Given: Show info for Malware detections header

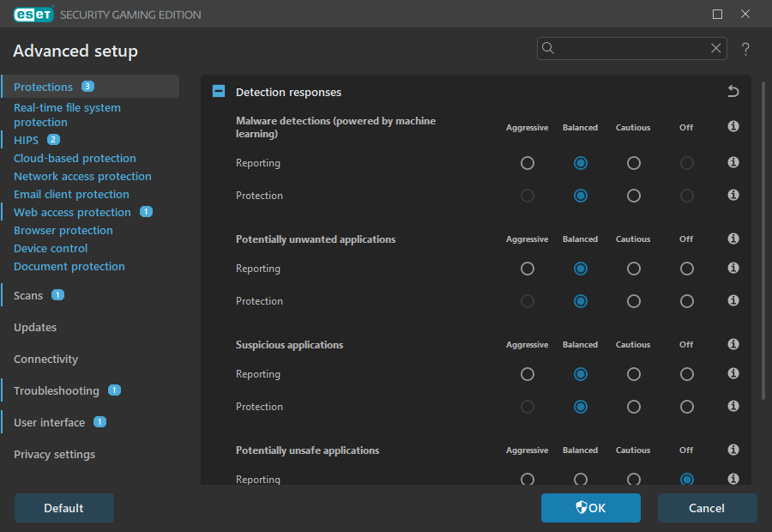Looking at the screenshot, I should tap(733, 127).
